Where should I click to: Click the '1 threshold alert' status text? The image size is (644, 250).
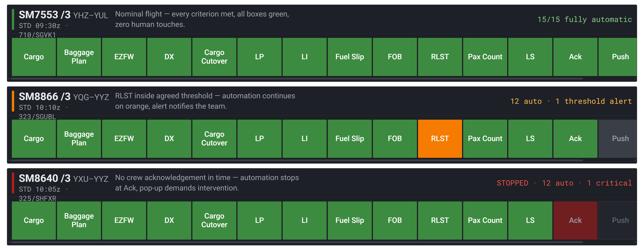pos(594,101)
